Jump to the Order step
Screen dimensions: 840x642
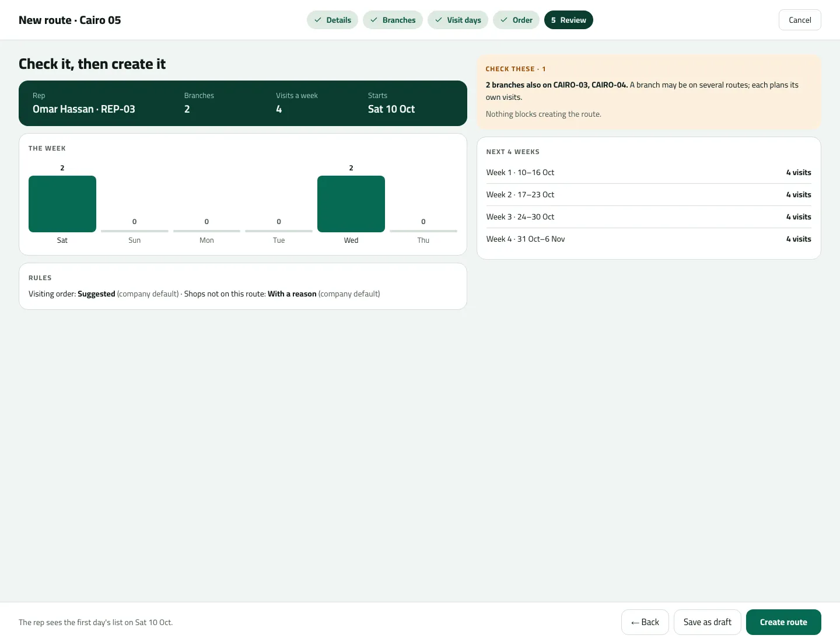516,20
